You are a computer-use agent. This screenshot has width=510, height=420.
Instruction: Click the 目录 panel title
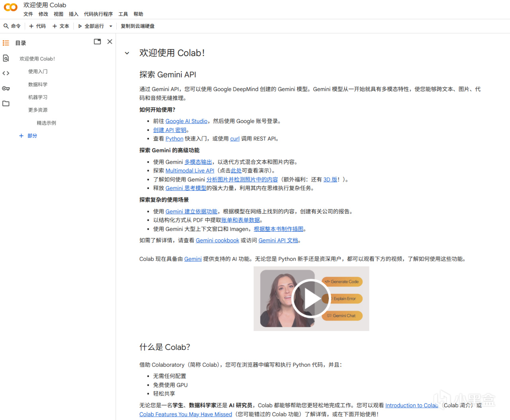tap(21, 43)
